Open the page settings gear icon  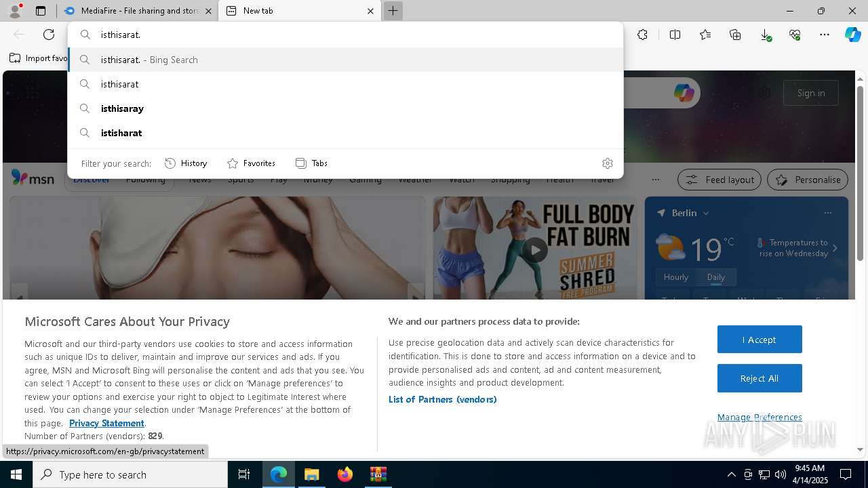tap(765, 93)
